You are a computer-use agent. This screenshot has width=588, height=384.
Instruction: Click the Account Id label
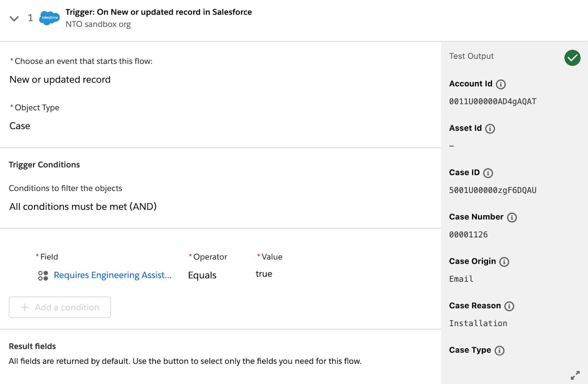[471, 84]
